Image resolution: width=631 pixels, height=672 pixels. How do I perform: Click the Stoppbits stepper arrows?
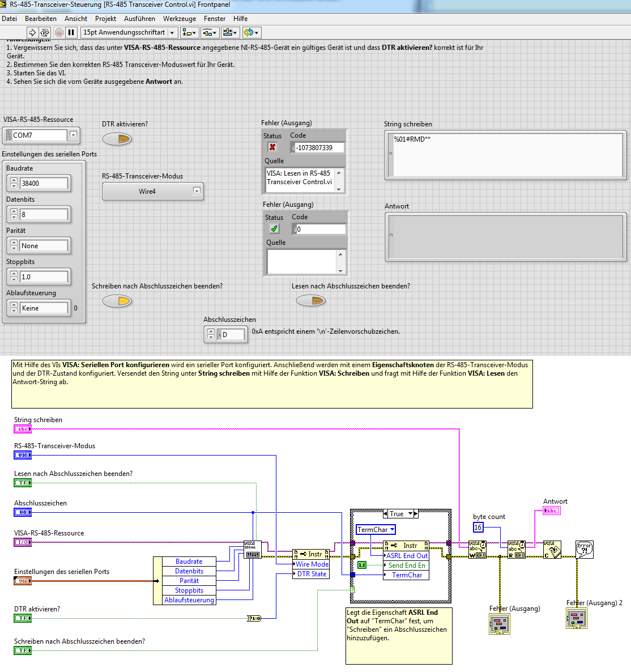point(14,277)
